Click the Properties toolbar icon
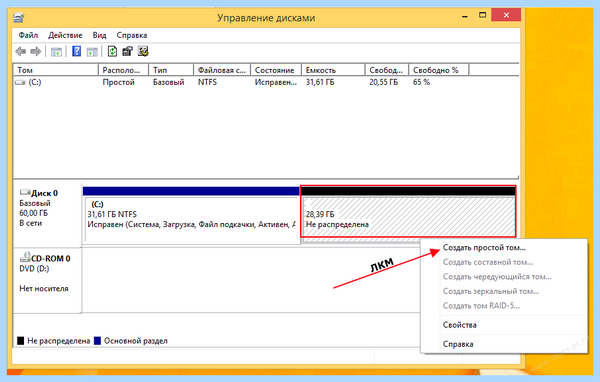This screenshot has height=382, width=600. click(x=127, y=51)
